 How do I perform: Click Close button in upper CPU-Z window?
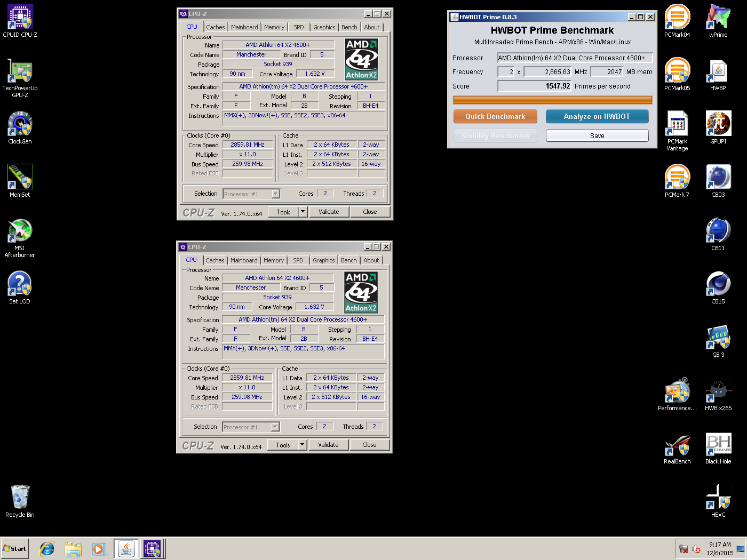tap(370, 212)
